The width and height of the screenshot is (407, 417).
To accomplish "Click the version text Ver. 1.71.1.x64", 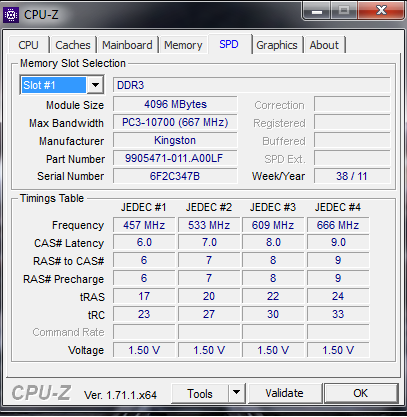I will click(120, 395).
